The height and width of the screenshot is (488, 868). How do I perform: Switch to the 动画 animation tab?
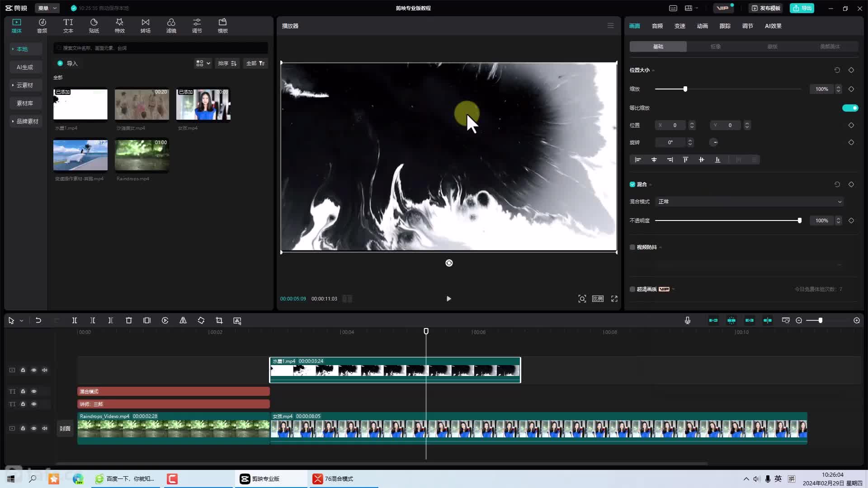tap(702, 26)
